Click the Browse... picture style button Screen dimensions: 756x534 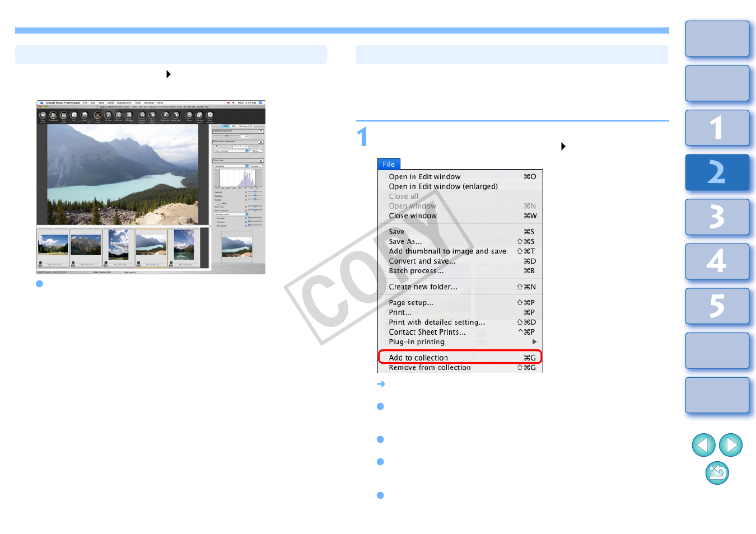pos(256,166)
